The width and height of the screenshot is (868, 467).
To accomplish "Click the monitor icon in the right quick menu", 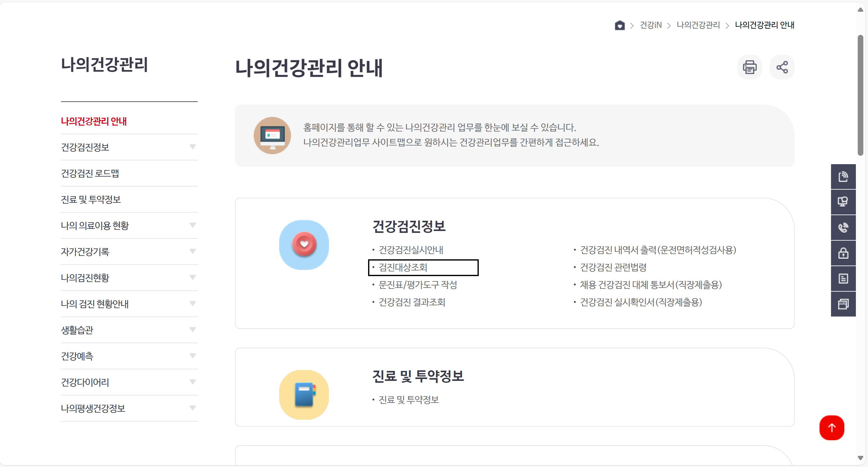I will coord(843,202).
